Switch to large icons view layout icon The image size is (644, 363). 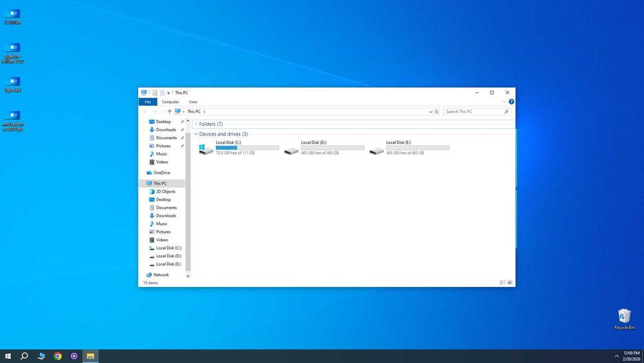(x=510, y=282)
